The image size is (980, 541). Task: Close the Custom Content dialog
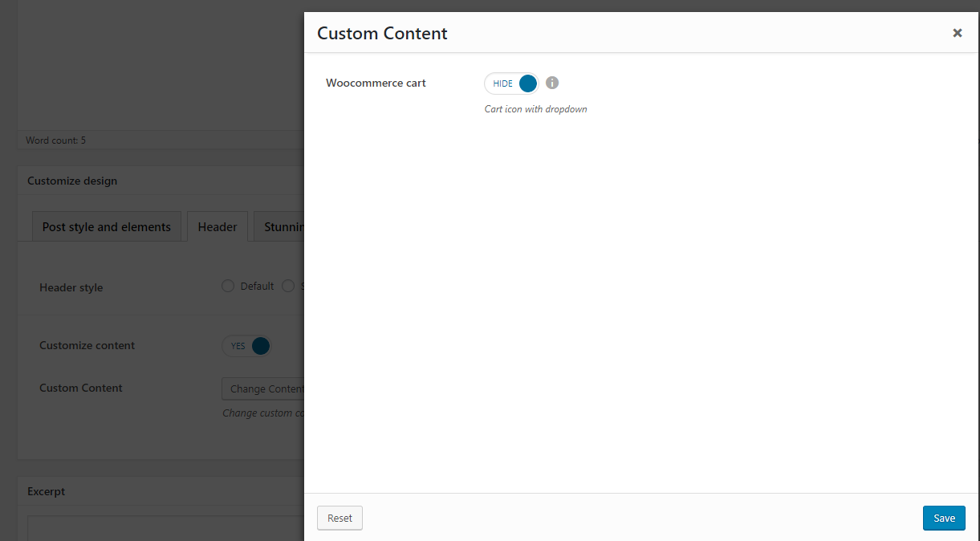tap(957, 33)
